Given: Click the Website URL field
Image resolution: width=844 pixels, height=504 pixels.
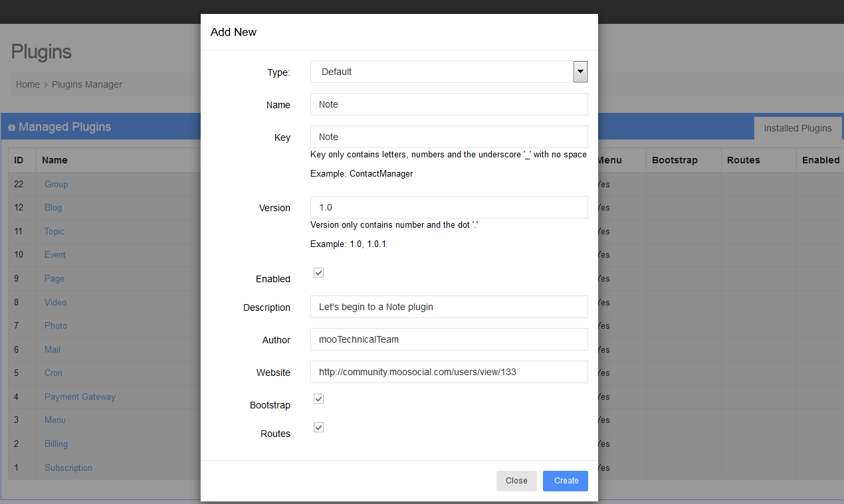Looking at the screenshot, I should click(x=449, y=372).
